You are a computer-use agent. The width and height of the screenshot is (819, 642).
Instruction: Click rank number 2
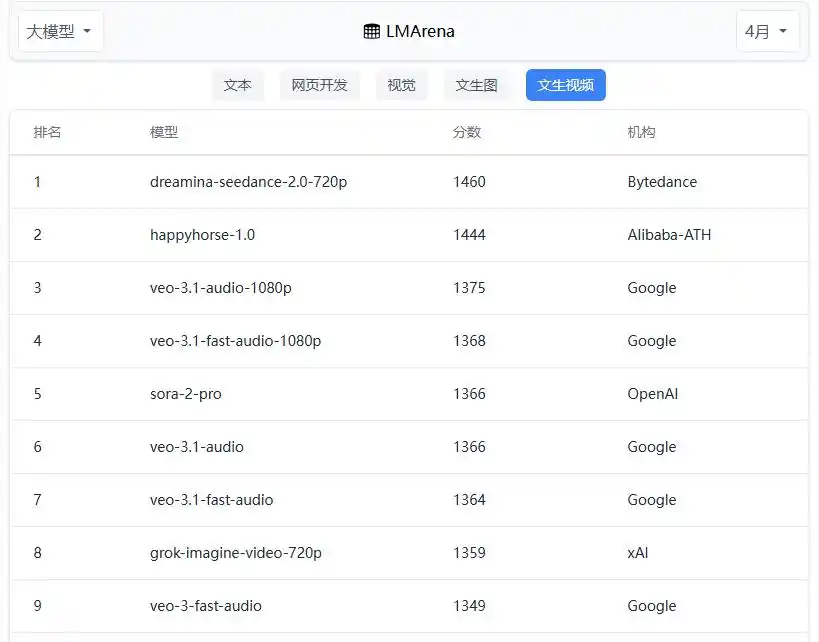click(x=38, y=235)
